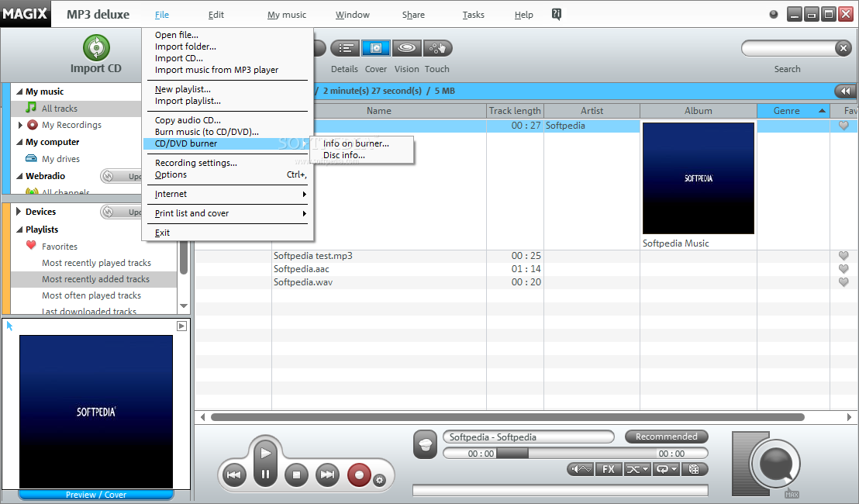Viewport: 859px width, 504px height.
Task: Play the current track
Action: 265,453
